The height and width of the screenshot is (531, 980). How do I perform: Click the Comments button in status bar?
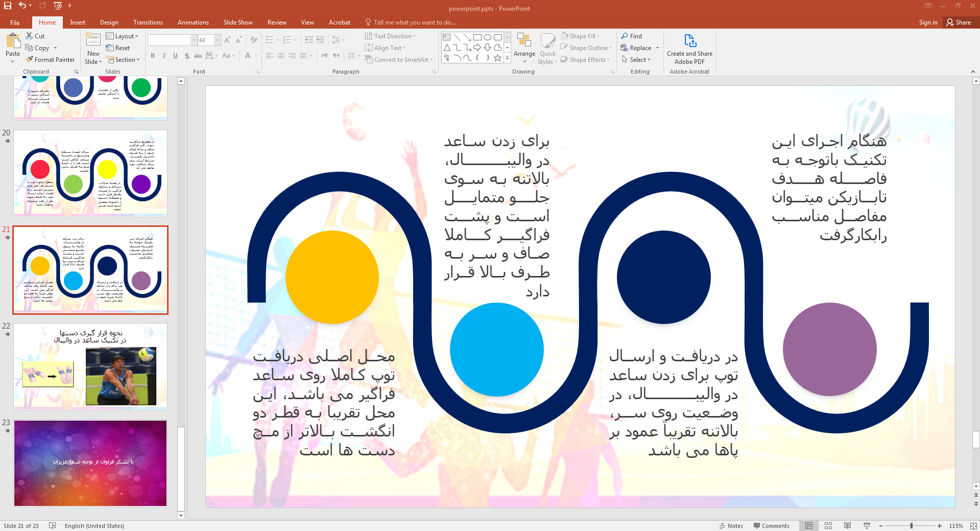click(x=771, y=525)
